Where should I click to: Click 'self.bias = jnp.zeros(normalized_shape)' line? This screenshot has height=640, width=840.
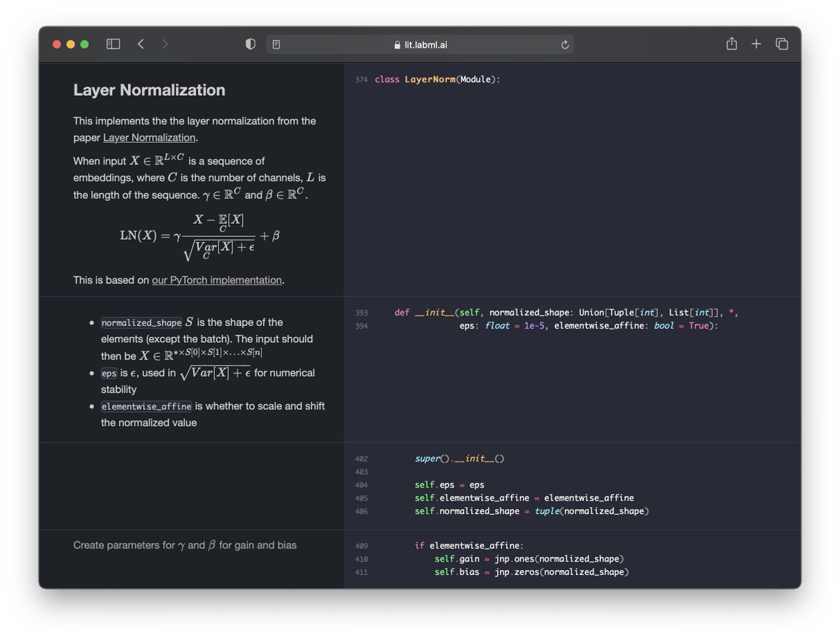coord(531,572)
